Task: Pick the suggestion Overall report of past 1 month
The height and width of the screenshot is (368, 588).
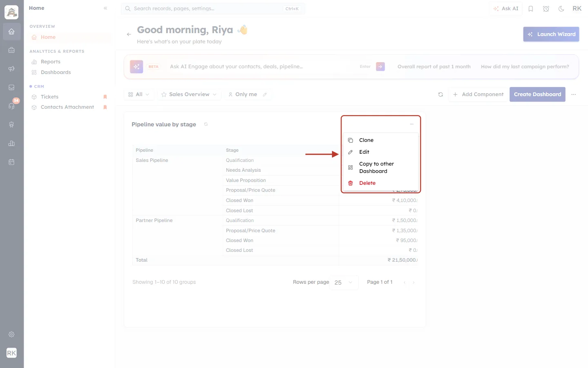Action: click(434, 67)
